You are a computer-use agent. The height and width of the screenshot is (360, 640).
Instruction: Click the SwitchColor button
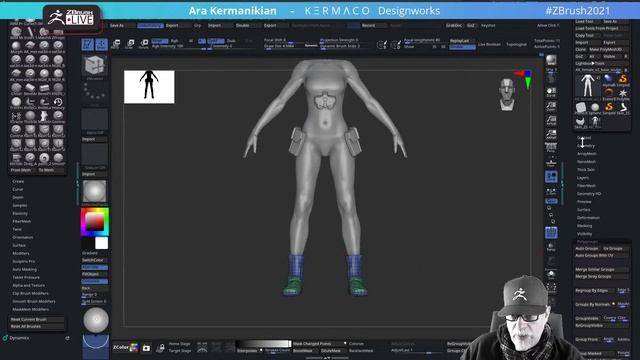95,260
